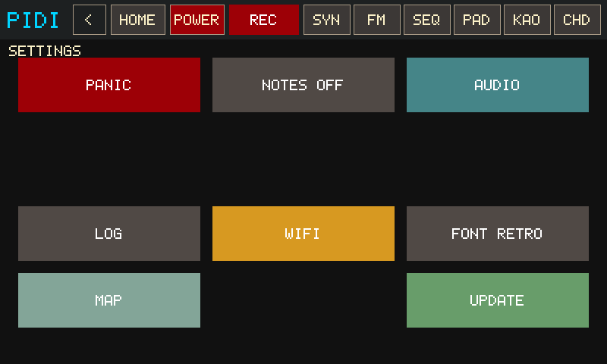Click the PIDI logo
The image size is (607, 364).
[x=33, y=20]
